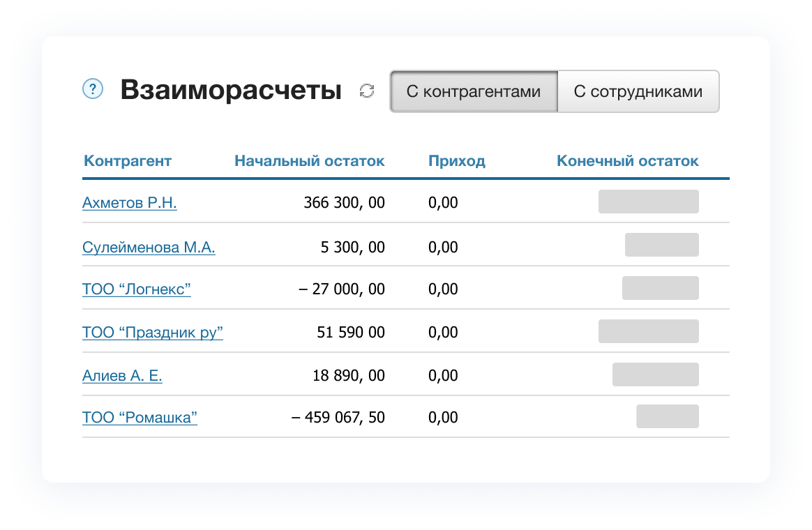The width and height of the screenshot is (812, 530).
Task: Open the help question mark icon
Action: tap(93, 89)
